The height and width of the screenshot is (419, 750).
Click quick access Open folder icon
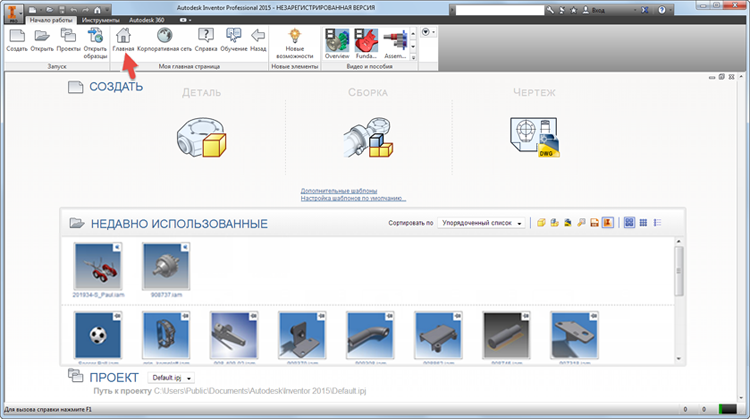tap(49, 10)
